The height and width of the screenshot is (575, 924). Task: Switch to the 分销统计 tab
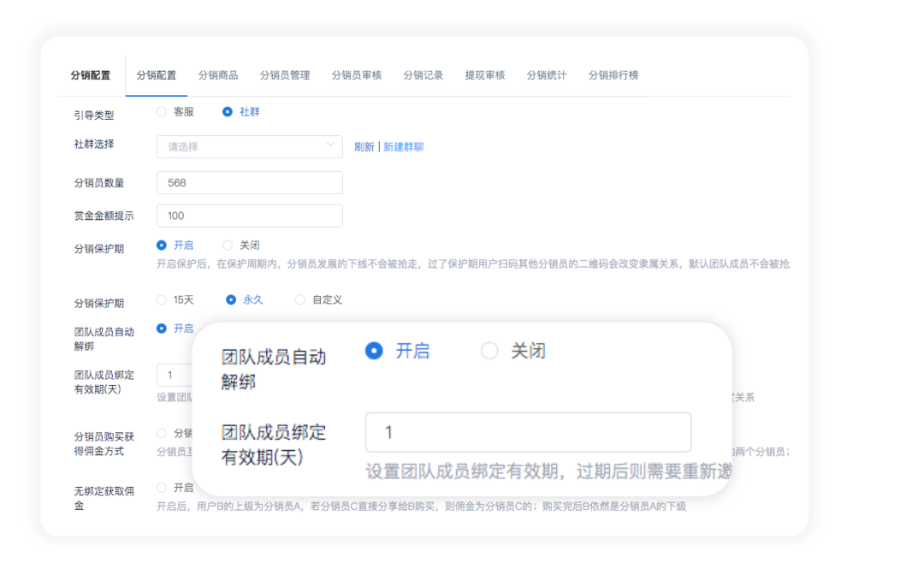pyautogui.click(x=546, y=74)
